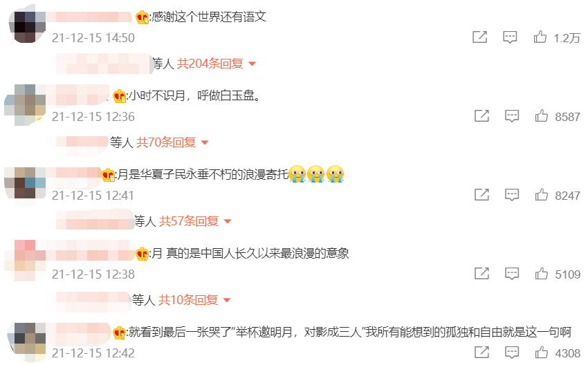The width and height of the screenshot is (588, 365).
Task: Like the comment 感谢这个世界还有语文
Action: (x=540, y=37)
